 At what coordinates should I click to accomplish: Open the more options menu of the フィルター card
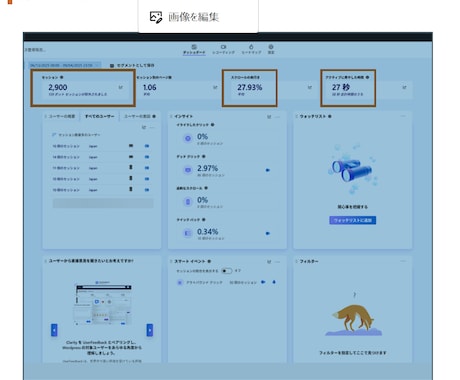point(403,261)
